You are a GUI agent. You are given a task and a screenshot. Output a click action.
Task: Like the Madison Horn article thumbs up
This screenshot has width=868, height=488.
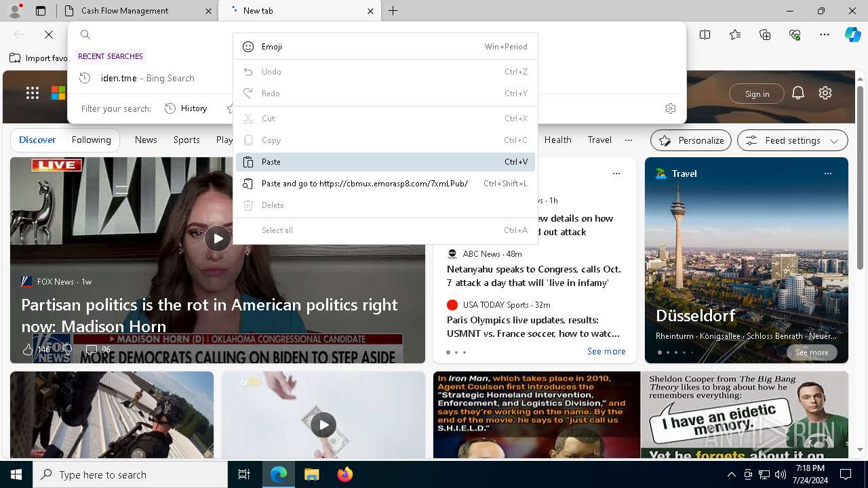[x=28, y=350]
